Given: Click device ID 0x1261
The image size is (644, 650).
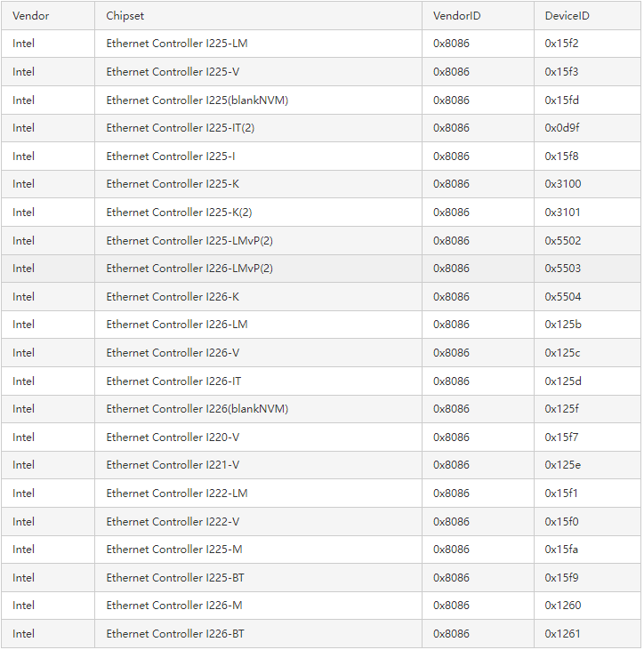Looking at the screenshot, I should pyautogui.click(x=562, y=634).
